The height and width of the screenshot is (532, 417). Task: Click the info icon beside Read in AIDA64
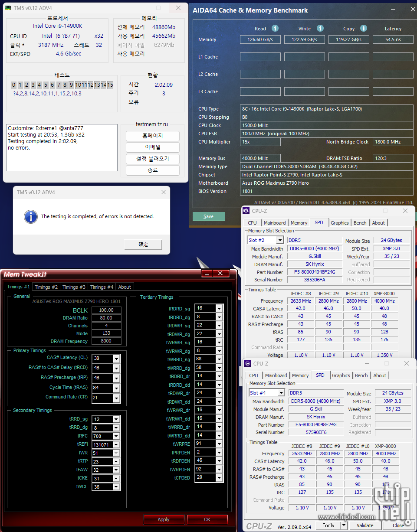pos(275,28)
